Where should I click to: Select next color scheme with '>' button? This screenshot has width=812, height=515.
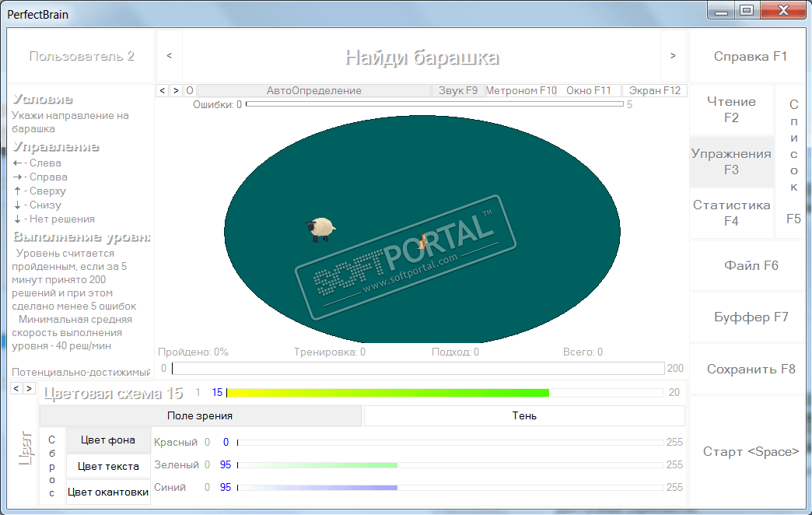pos(29,388)
